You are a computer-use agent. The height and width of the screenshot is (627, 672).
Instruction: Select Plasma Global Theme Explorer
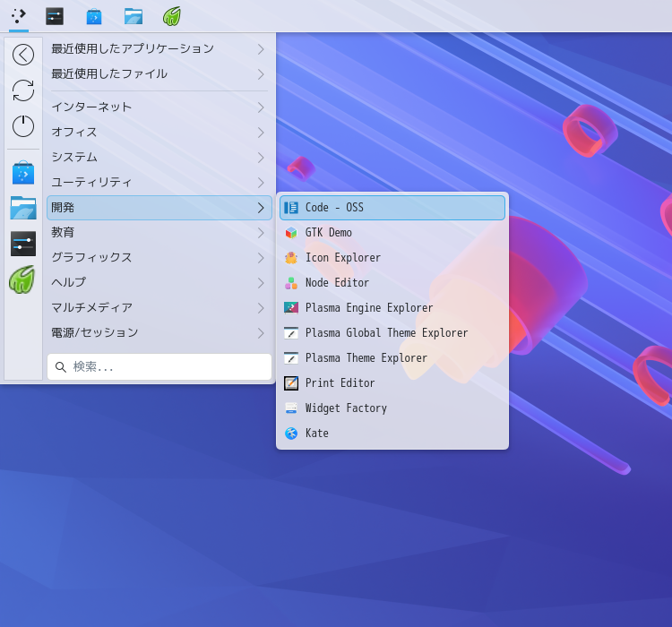click(386, 333)
